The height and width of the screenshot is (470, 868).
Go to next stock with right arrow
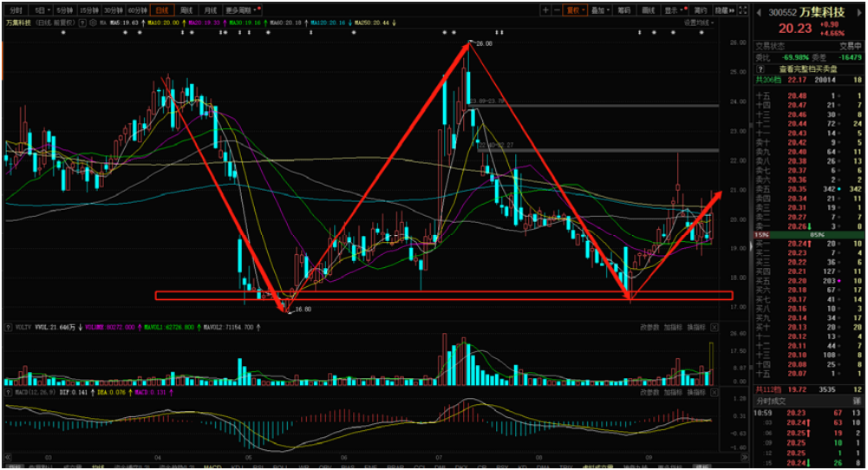858,11
